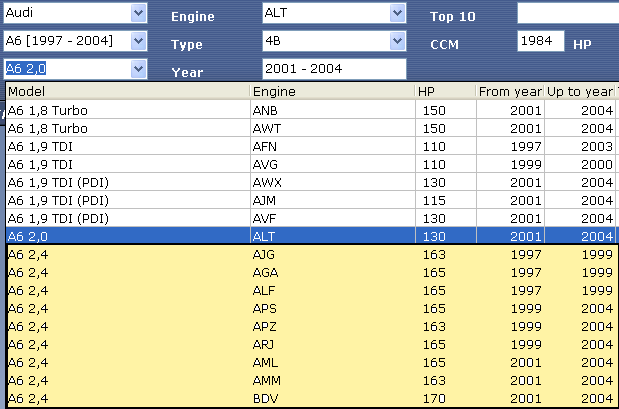Click HP value 170 in BDV row
The height and width of the screenshot is (409, 619).
[434, 399]
